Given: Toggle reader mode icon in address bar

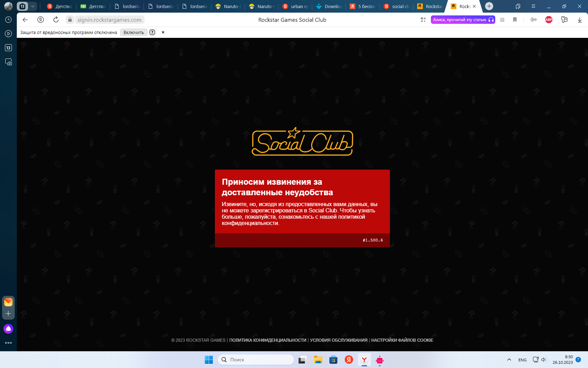Looking at the screenshot, I should [x=502, y=20].
